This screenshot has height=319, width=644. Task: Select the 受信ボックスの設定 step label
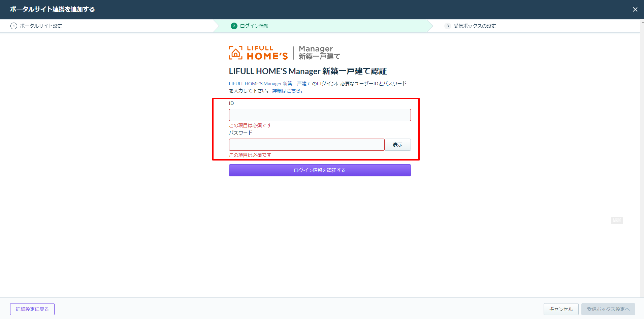click(475, 26)
